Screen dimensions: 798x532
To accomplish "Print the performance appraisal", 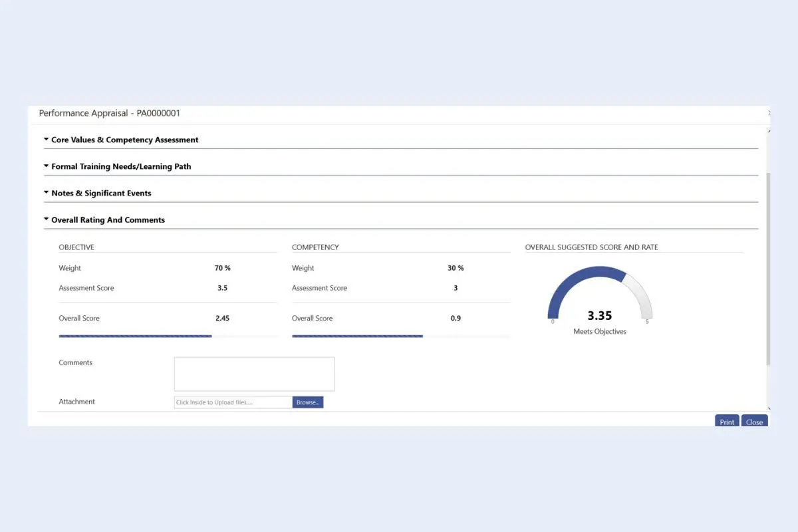I will click(727, 422).
